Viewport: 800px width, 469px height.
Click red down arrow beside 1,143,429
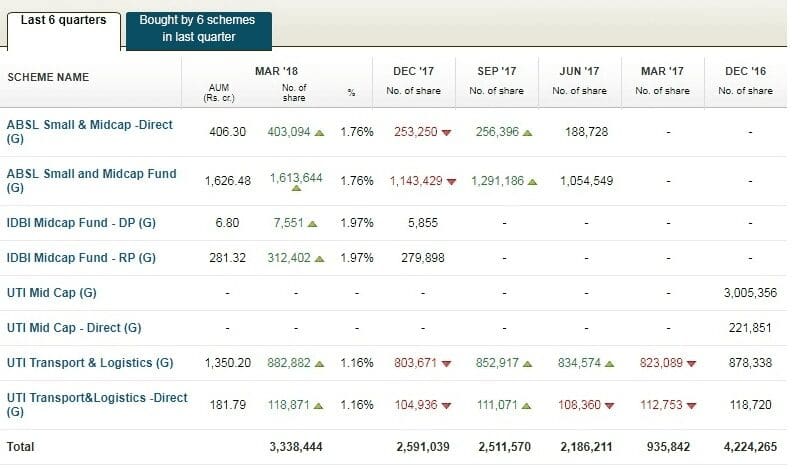coord(451,182)
